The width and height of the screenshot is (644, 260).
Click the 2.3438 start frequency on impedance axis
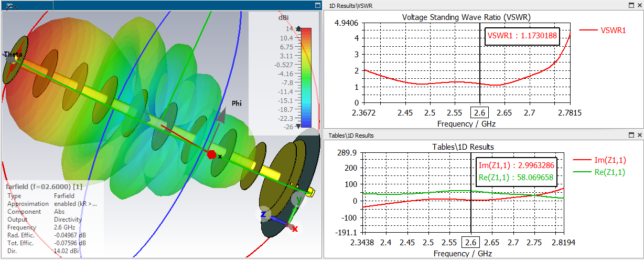pos(363,243)
